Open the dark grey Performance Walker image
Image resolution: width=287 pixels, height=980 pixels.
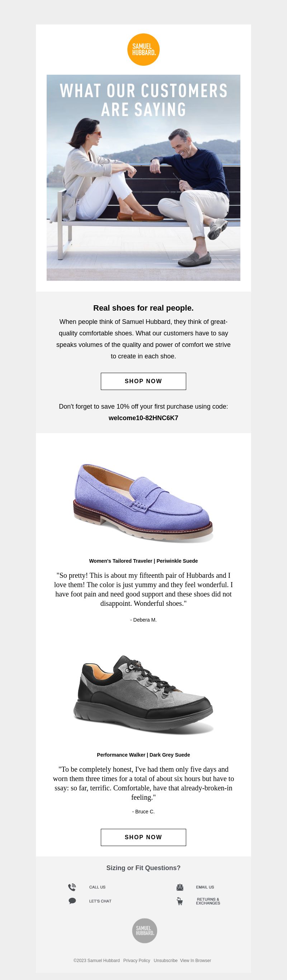tap(143, 694)
